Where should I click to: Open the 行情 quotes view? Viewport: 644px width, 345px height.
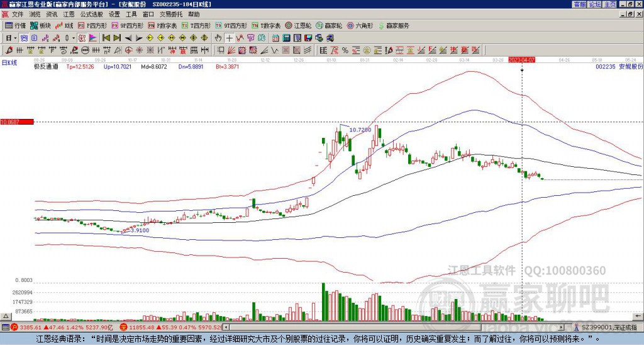[15, 26]
